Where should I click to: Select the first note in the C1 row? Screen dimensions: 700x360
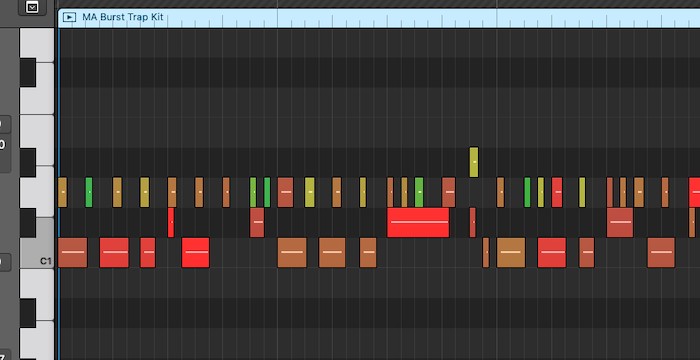[x=73, y=252]
